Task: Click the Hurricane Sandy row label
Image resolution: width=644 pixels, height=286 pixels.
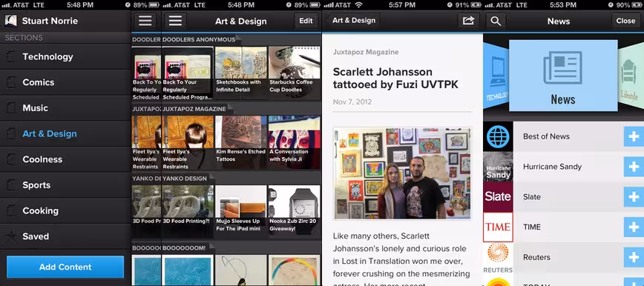Action: click(x=552, y=167)
